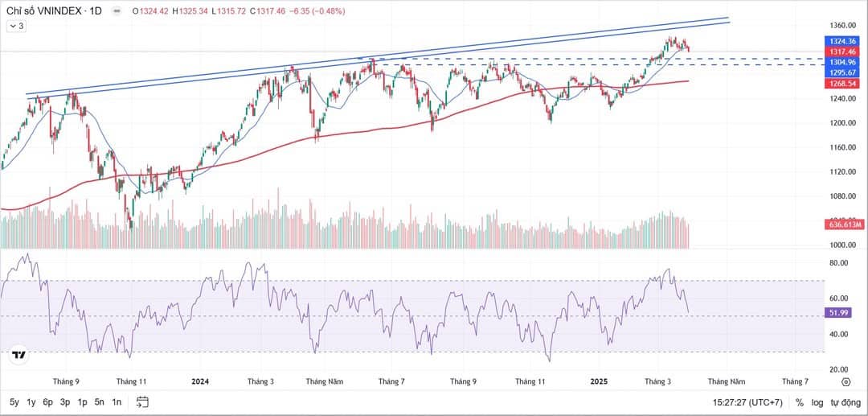Click the 1317.46 current price label
868x416 pixels.
(x=841, y=51)
